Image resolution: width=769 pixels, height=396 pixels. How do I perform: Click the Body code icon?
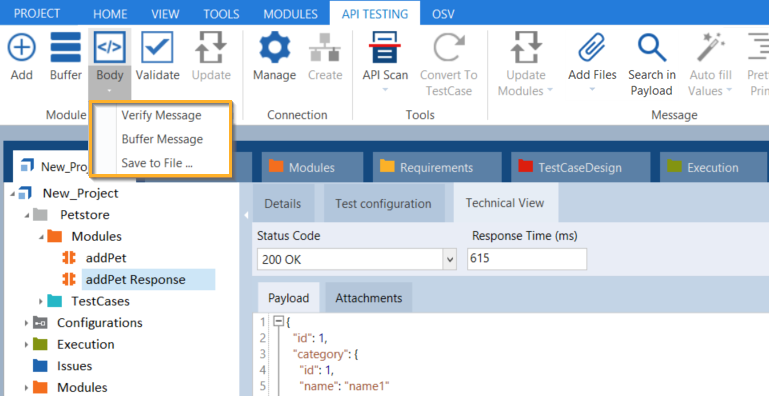tap(109, 48)
